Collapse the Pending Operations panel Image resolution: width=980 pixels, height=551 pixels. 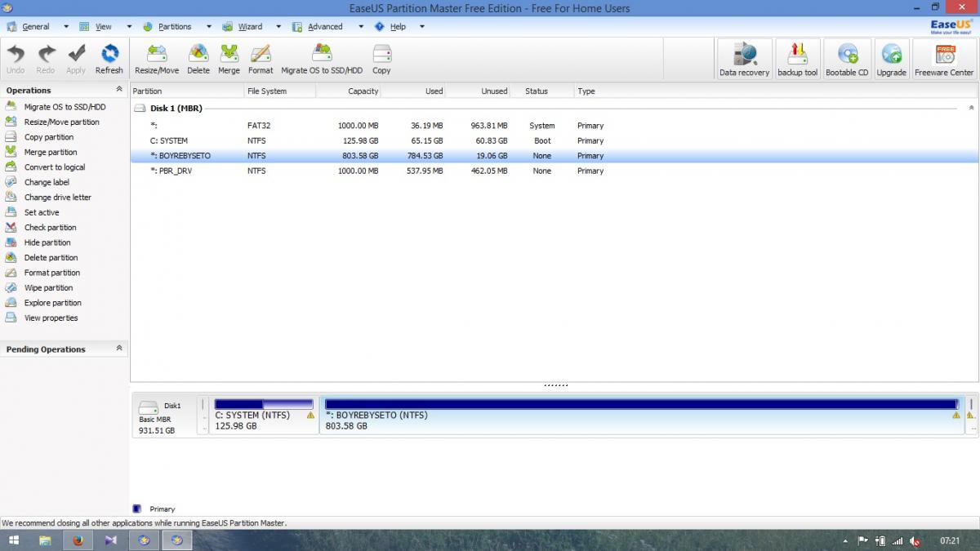tap(119, 349)
